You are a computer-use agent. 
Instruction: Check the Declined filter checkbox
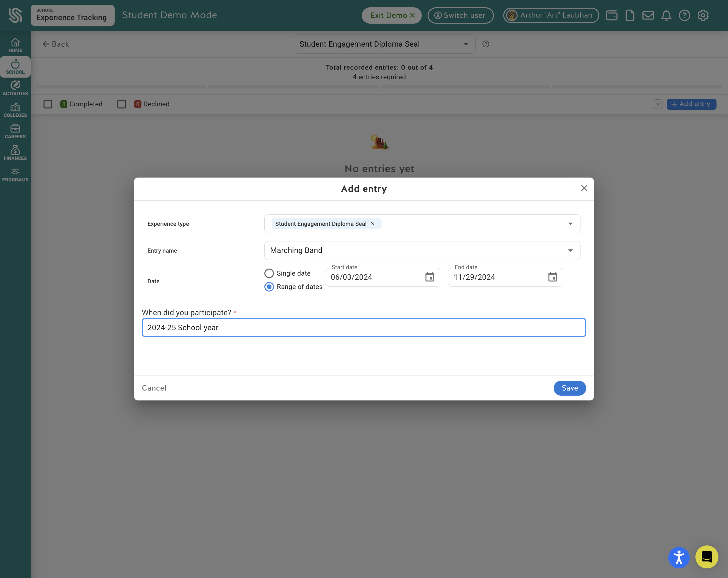tap(122, 104)
